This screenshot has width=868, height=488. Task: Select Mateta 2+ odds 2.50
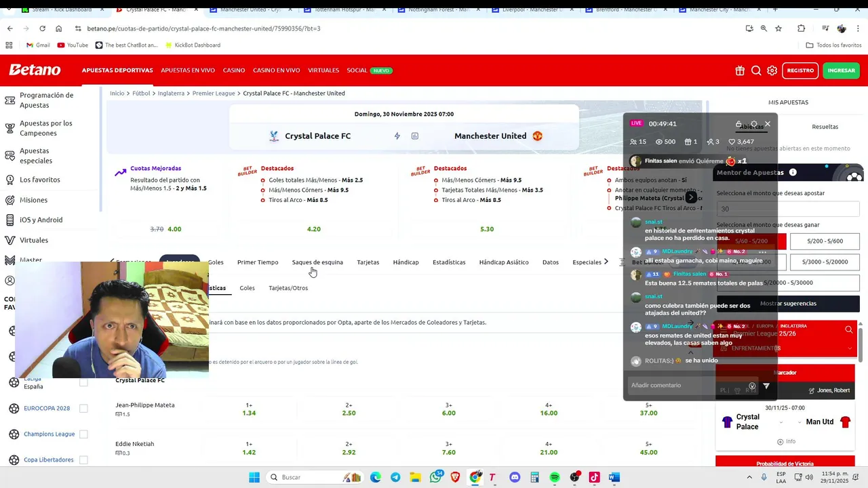(x=349, y=409)
